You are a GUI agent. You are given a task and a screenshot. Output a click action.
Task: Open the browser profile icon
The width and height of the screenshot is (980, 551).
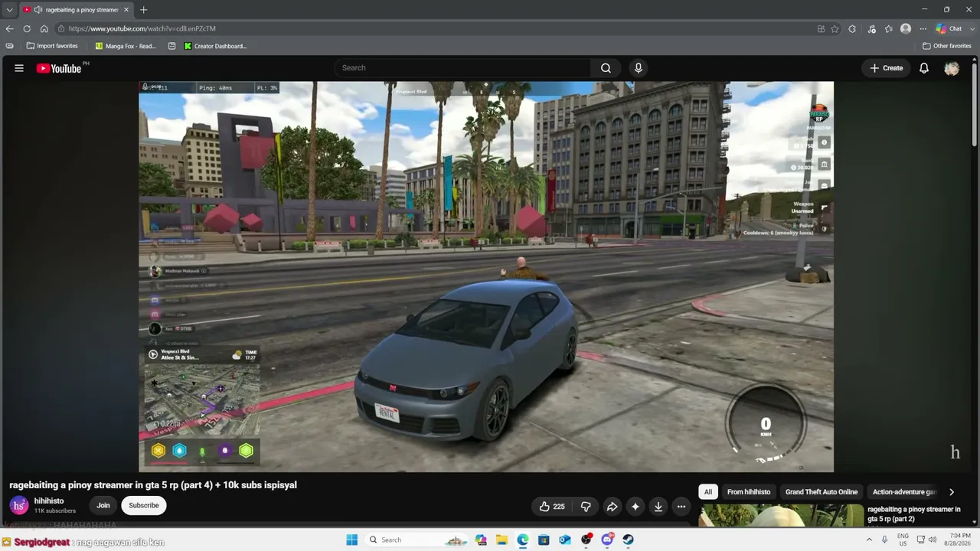906,28
